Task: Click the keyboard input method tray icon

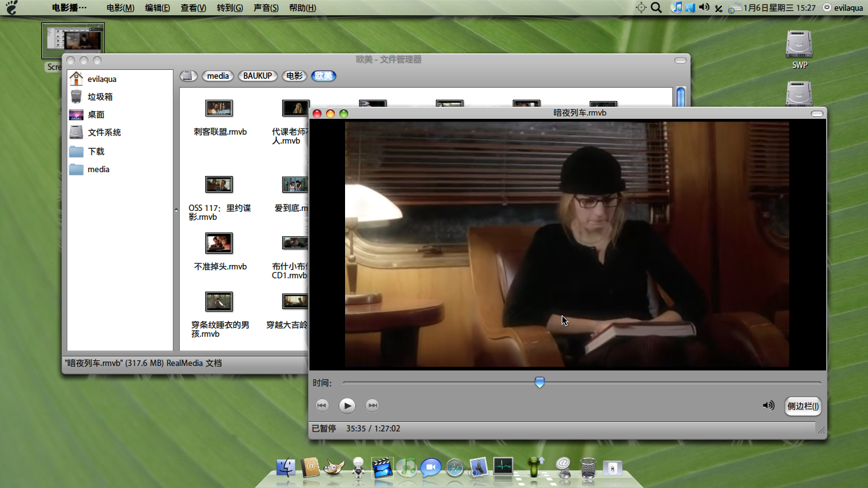Action: (x=735, y=8)
